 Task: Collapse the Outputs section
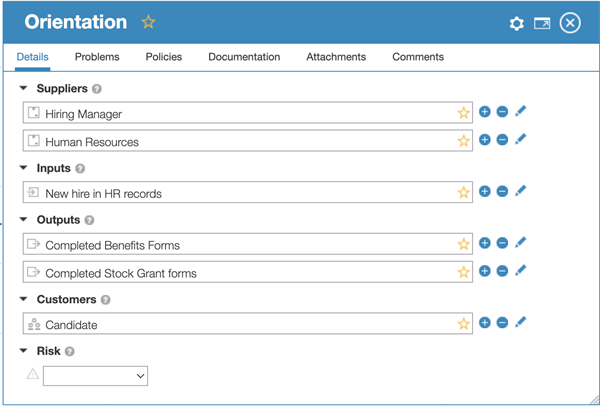pos(24,219)
